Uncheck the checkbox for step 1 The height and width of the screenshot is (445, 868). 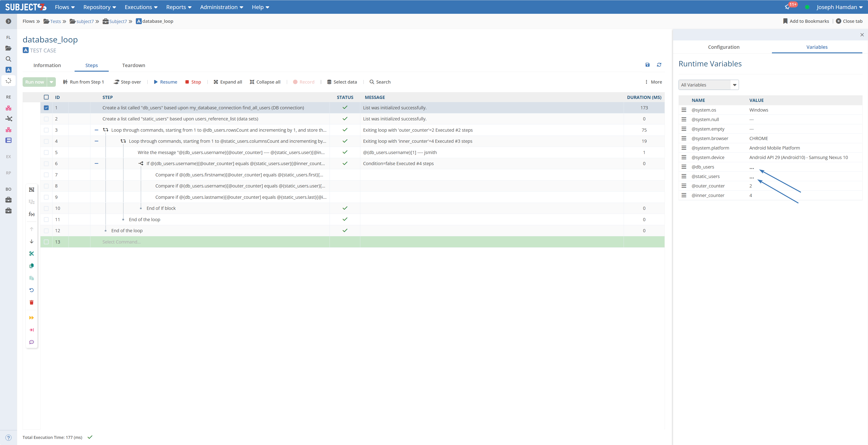pyautogui.click(x=46, y=108)
